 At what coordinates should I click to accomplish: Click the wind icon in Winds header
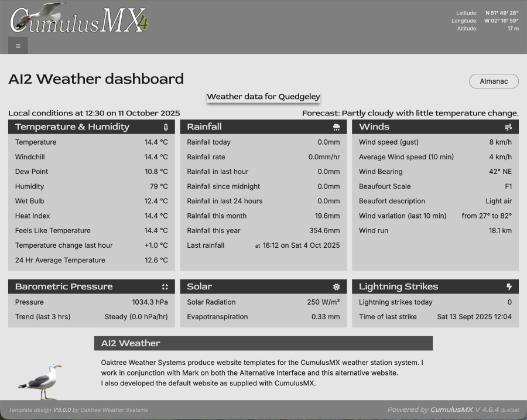coord(508,127)
